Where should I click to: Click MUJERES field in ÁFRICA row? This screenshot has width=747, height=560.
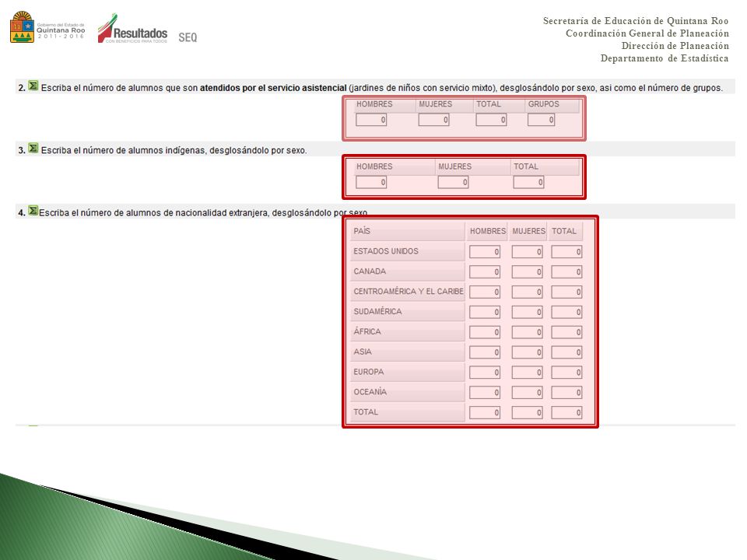pyautogui.click(x=527, y=332)
